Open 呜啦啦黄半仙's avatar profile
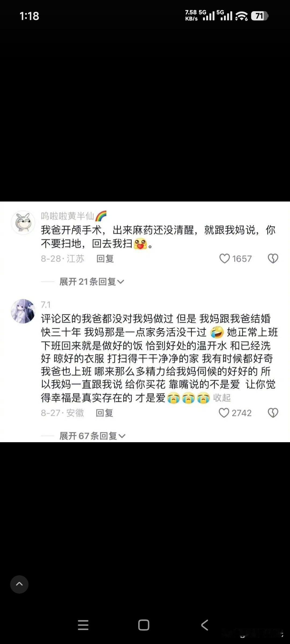 [23, 222]
